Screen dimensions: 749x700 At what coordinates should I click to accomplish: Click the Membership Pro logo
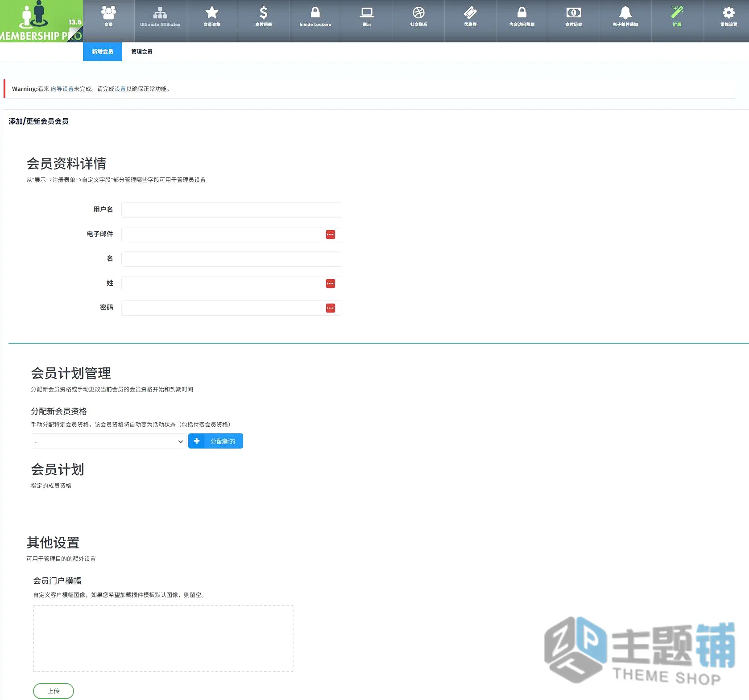tap(41, 21)
